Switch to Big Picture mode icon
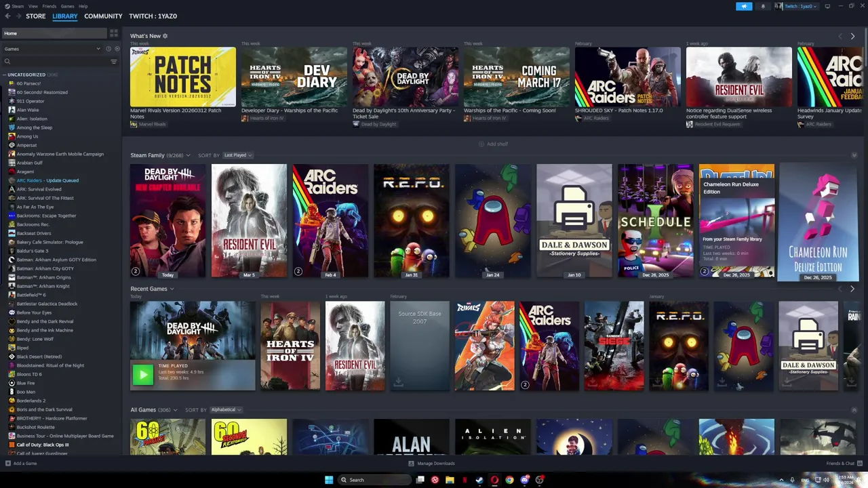The width and height of the screenshot is (868, 488). pyautogui.click(x=827, y=6)
